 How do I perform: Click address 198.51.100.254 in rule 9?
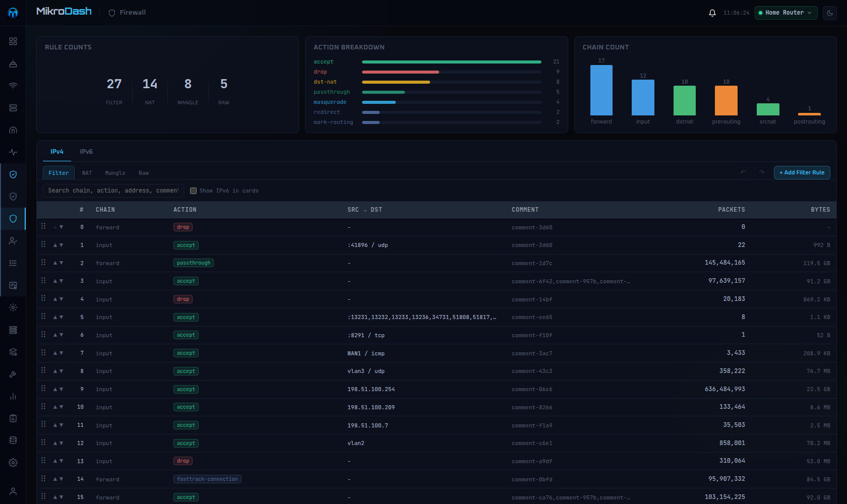click(371, 390)
